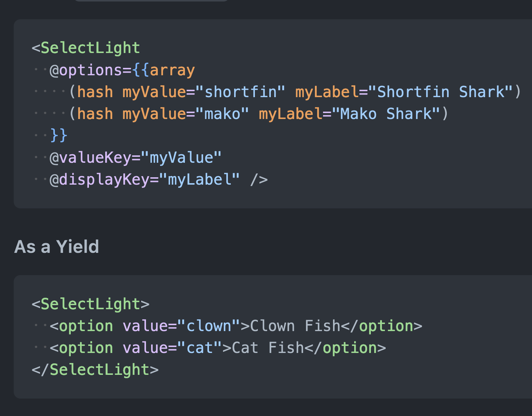532x416 pixels.
Task: Click "myValue" string after @valueKey
Action: tap(182, 158)
